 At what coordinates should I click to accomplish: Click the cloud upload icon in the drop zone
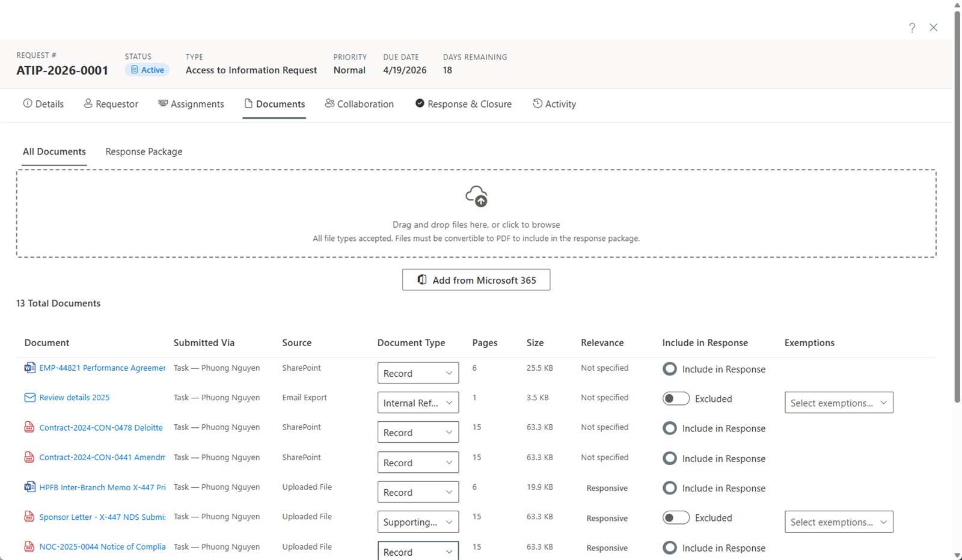(476, 196)
